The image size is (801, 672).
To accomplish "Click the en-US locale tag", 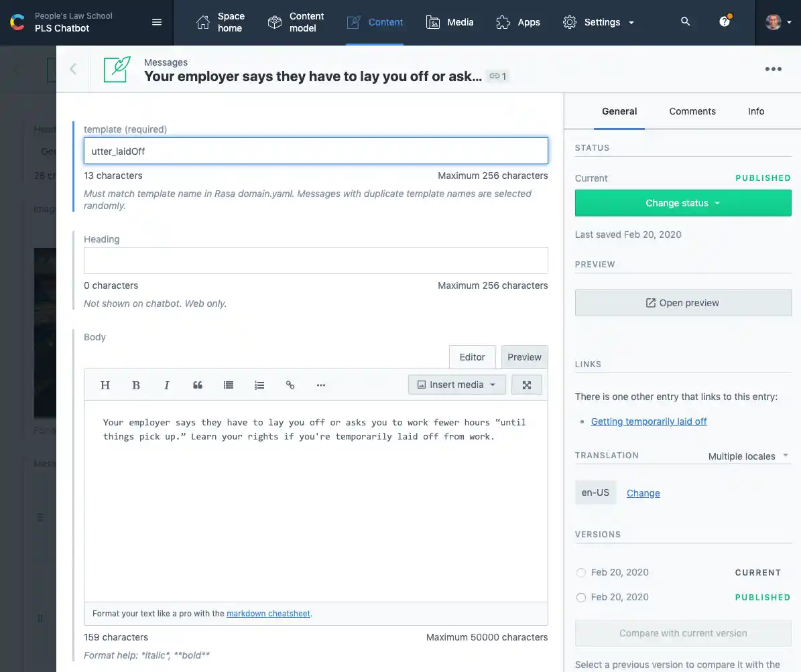I will click(595, 492).
